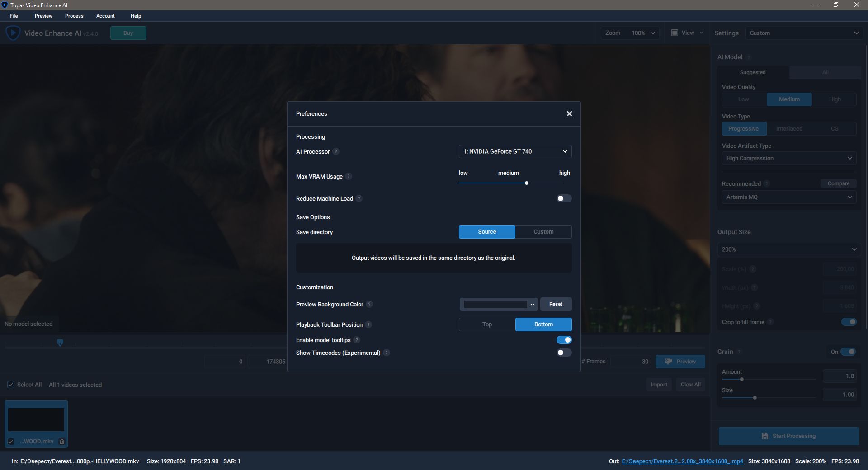This screenshot has width=868, height=470.
Task: Open the Preview menu
Action: coord(43,16)
